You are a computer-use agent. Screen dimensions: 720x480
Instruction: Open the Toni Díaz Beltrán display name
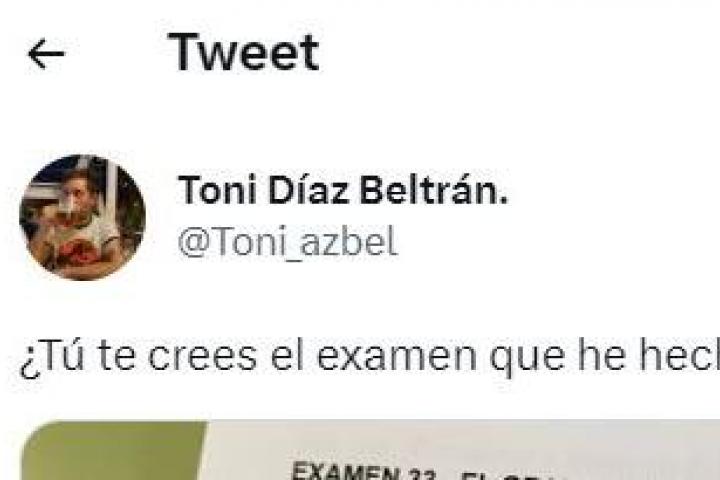[343, 190]
